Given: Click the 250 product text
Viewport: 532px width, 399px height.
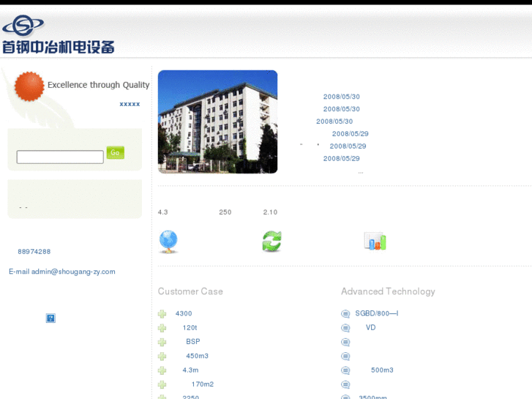Looking at the screenshot, I should (x=225, y=212).
